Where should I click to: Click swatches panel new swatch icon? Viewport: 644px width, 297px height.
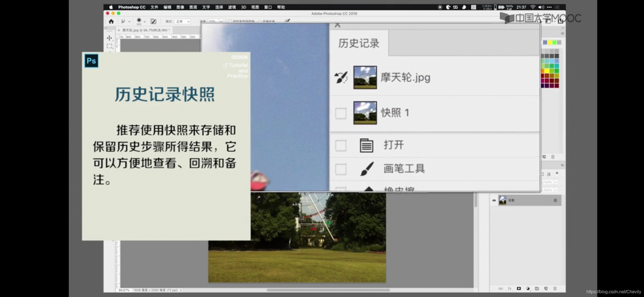544,157
